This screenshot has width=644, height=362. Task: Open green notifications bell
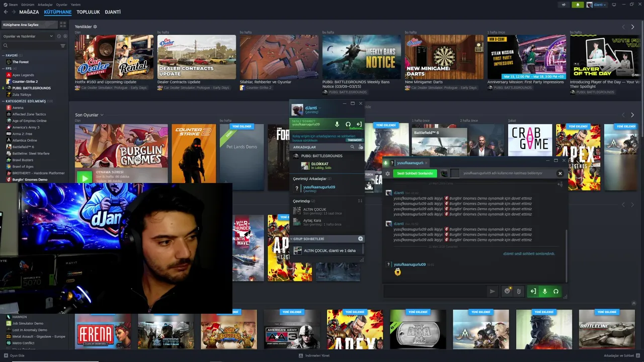point(578,5)
